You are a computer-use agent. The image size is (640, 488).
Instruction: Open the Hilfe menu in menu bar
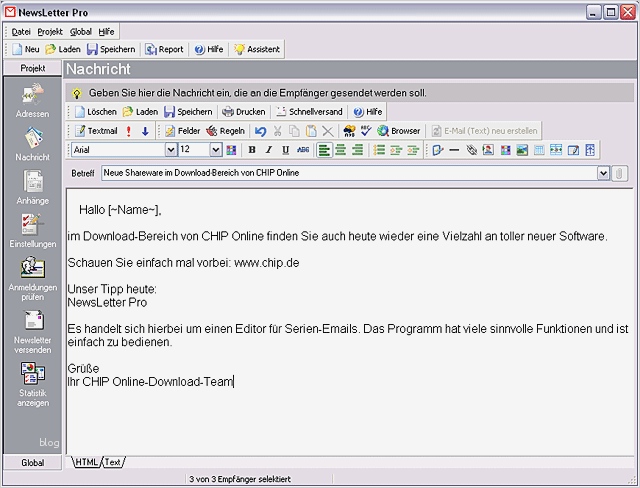106,32
